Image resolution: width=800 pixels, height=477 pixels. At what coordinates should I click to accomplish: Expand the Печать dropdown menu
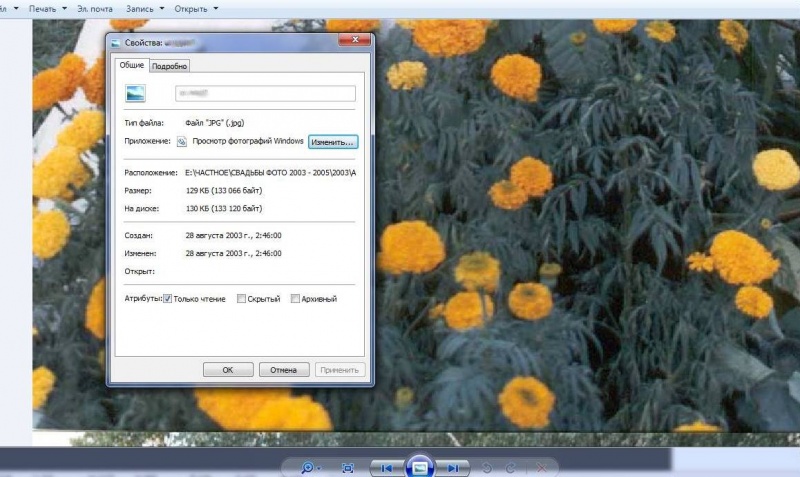(48, 9)
